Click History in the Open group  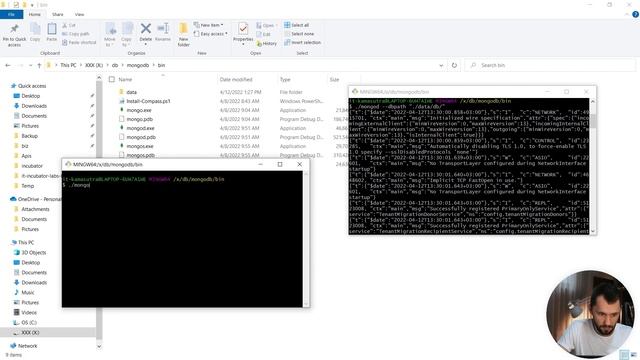click(x=267, y=43)
